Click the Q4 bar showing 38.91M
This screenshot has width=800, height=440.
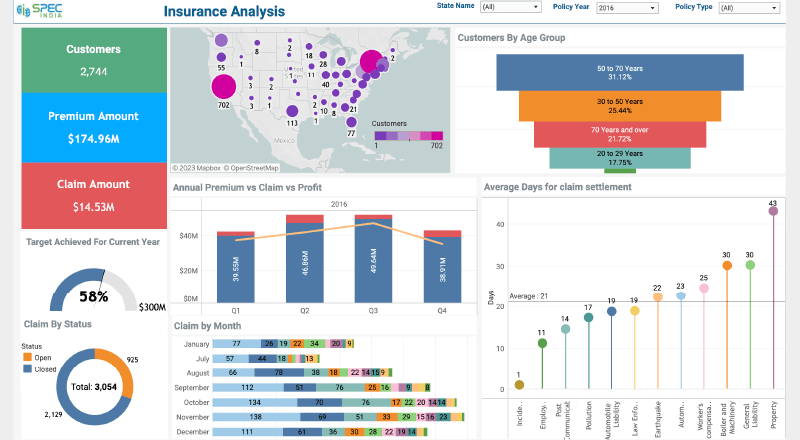[442, 270]
